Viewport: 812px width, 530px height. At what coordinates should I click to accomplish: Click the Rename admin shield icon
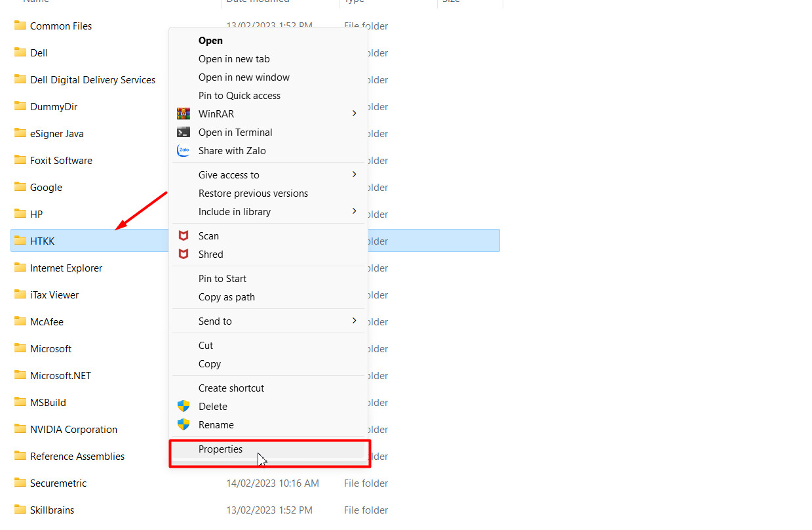184,424
